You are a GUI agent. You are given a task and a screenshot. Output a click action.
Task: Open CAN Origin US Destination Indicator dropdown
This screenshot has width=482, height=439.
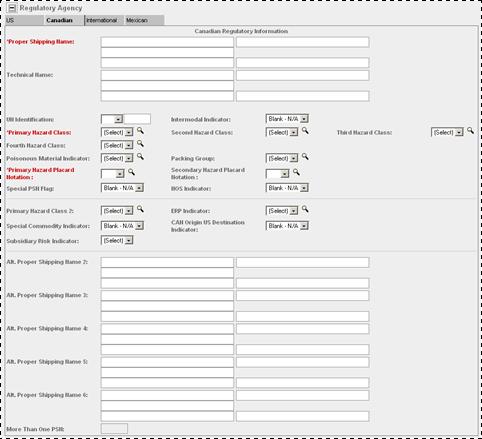(x=287, y=226)
